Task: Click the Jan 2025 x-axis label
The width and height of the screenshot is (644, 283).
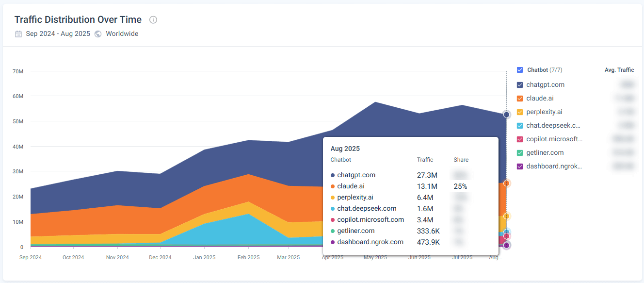Action: (x=204, y=258)
